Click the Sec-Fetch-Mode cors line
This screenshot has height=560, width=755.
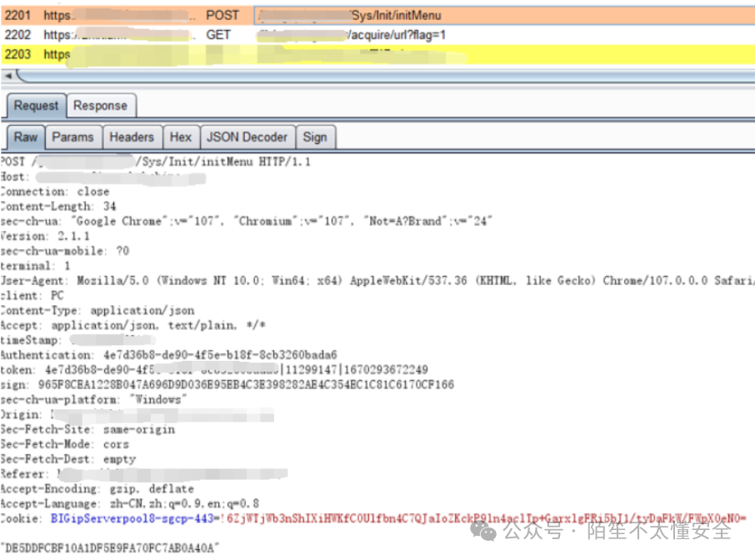65,444
